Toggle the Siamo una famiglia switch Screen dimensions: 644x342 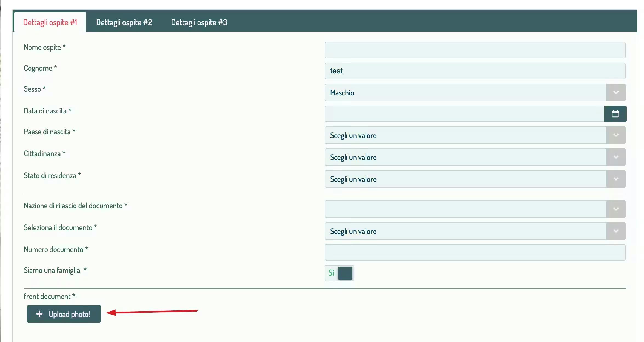339,273
